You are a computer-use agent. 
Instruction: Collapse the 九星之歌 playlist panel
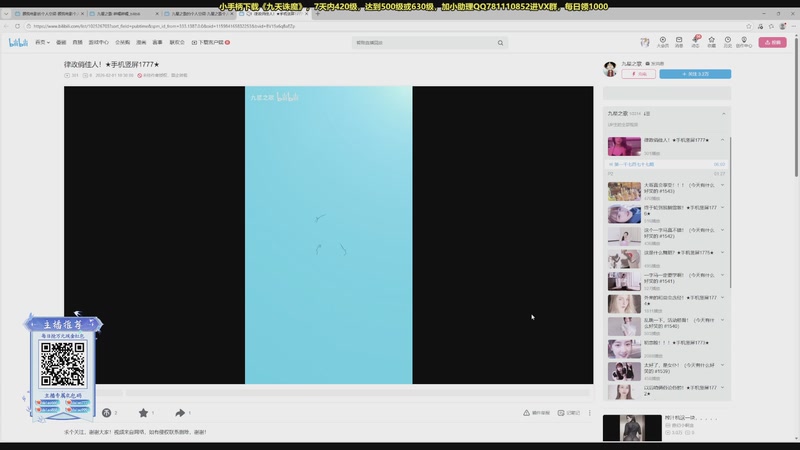[x=726, y=114]
